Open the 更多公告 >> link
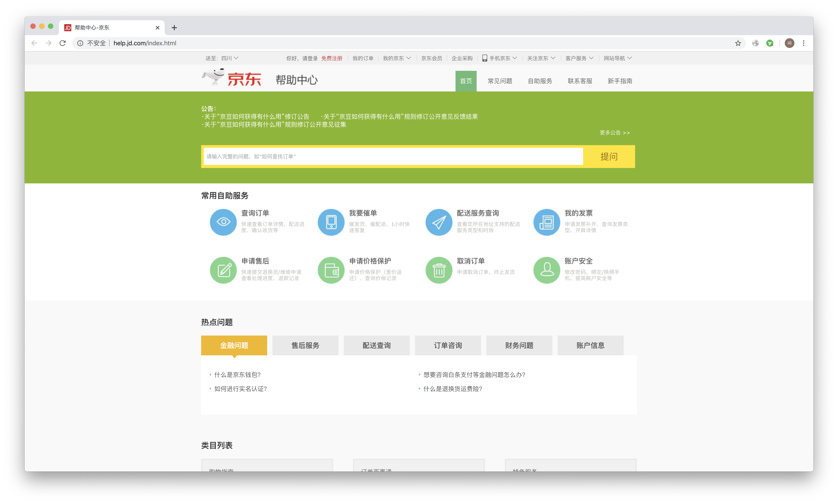Image resolution: width=838 pixels, height=504 pixels. point(615,132)
